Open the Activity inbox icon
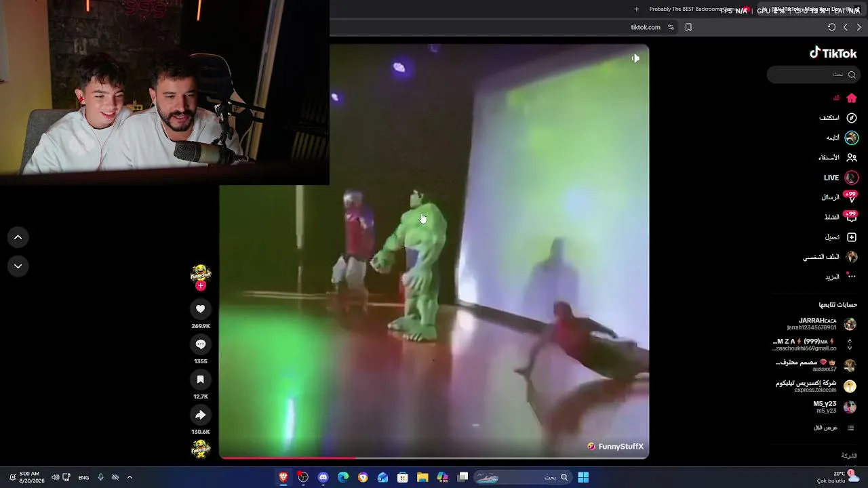This screenshot has height=488, width=868. pos(851,217)
